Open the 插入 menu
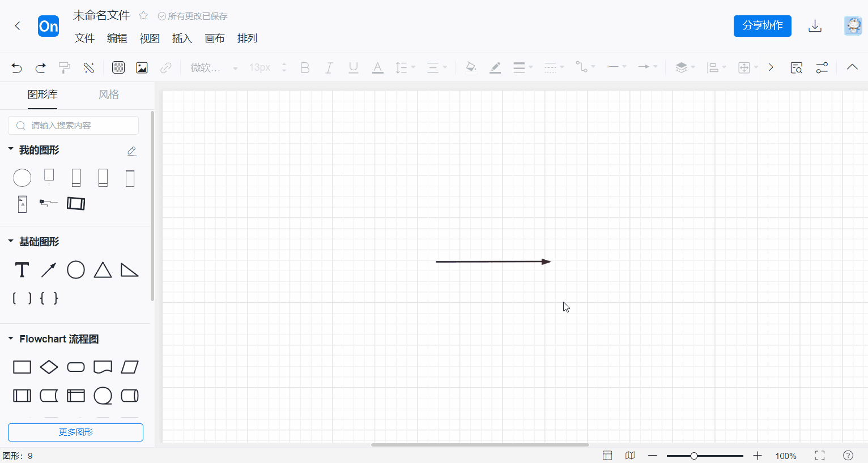The width and height of the screenshot is (868, 463). pyautogui.click(x=182, y=38)
